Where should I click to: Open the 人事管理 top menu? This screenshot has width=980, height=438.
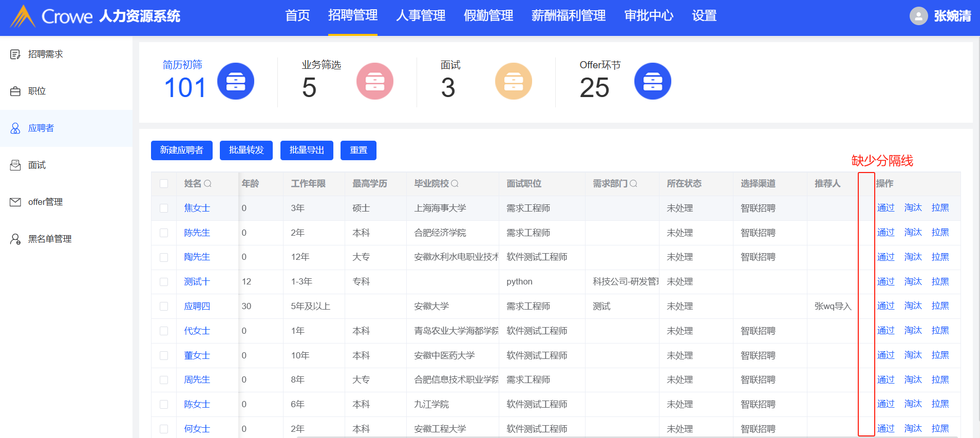pyautogui.click(x=420, y=16)
